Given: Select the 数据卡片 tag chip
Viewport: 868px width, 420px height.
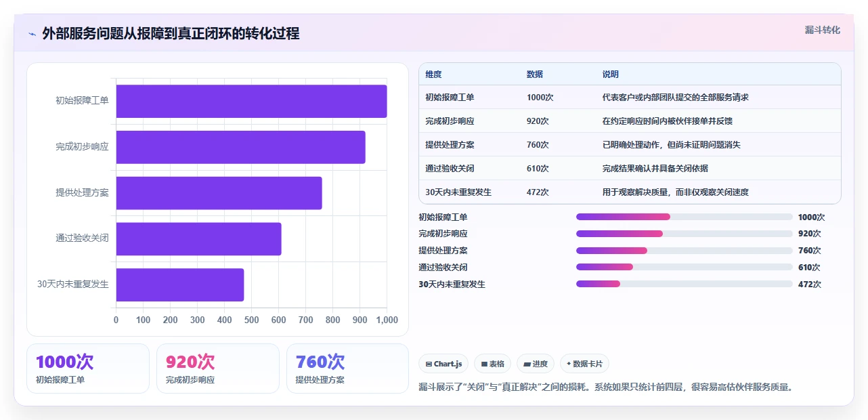Looking at the screenshot, I should [584, 364].
